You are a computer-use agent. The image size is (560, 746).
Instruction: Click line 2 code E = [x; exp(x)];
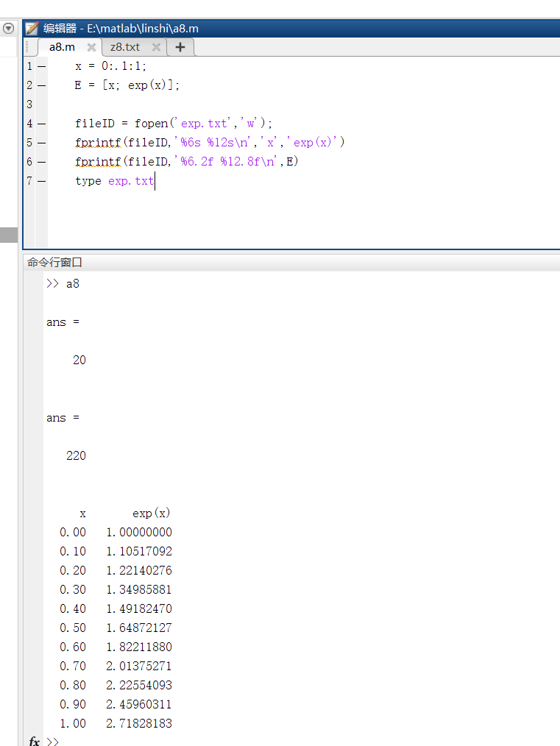(127, 85)
